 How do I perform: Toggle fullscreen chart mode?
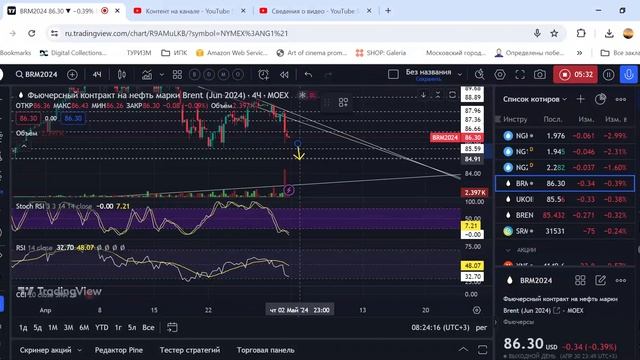(x=520, y=74)
